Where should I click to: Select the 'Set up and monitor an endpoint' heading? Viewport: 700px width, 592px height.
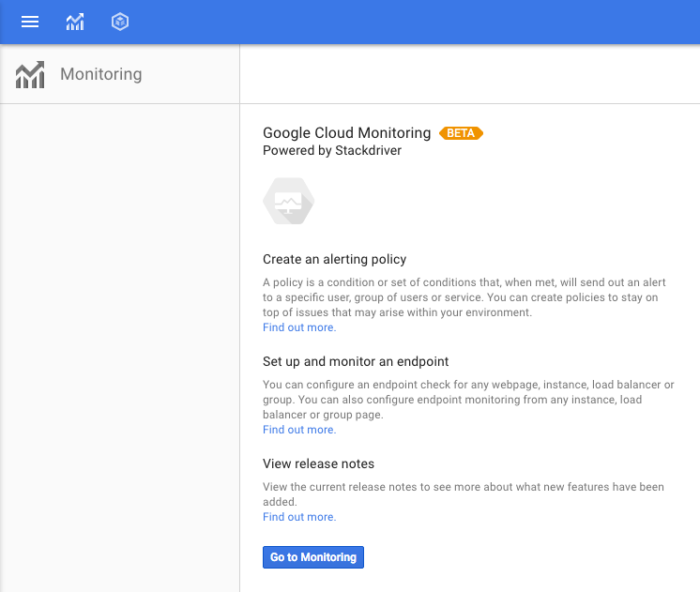pos(356,361)
